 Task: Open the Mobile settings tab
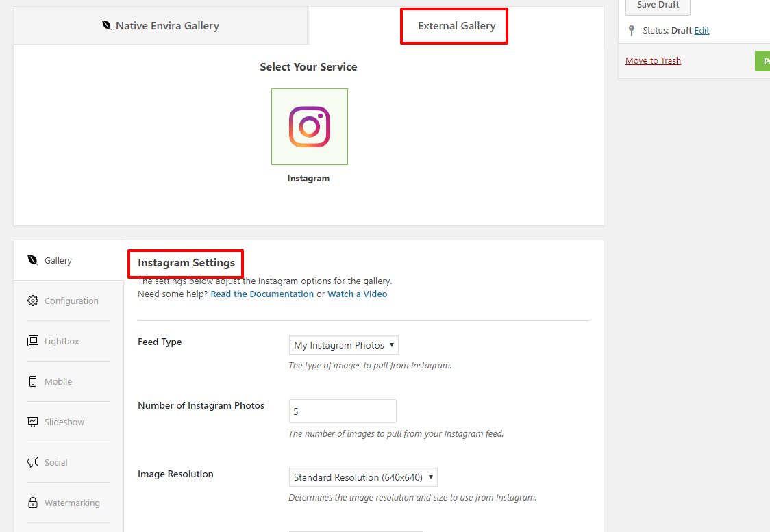[x=69, y=381]
